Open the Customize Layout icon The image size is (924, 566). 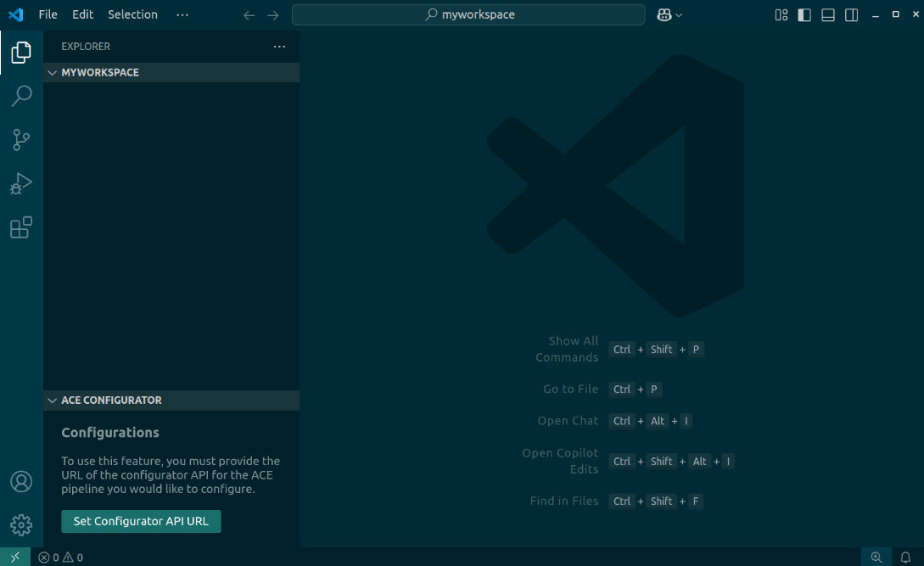click(781, 15)
